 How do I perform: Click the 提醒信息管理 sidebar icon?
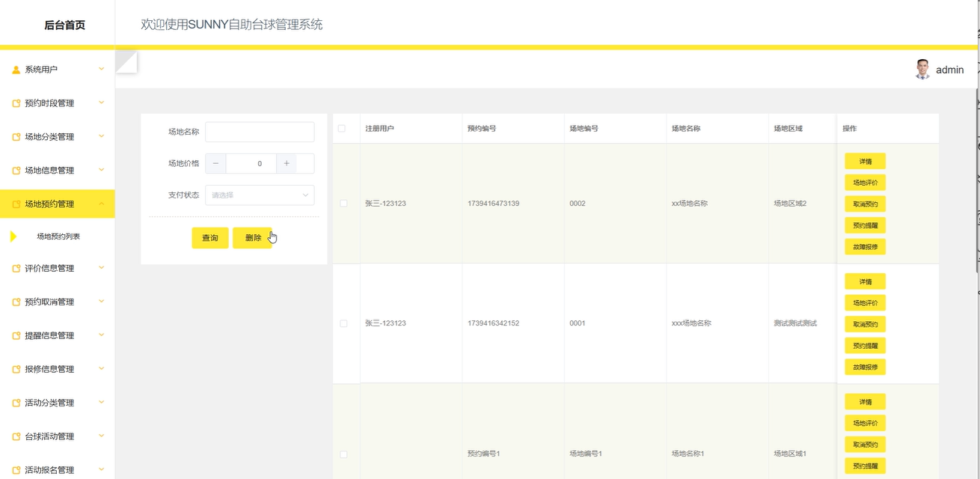(16, 336)
